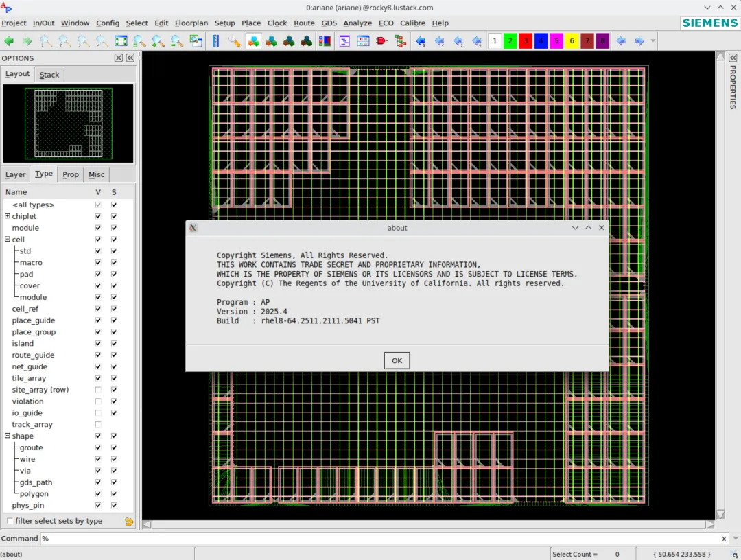Image resolution: width=741 pixels, height=560 pixels.
Task: Click the blue arrow icon numbered 4
Action: pyautogui.click(x=477, y=41)
